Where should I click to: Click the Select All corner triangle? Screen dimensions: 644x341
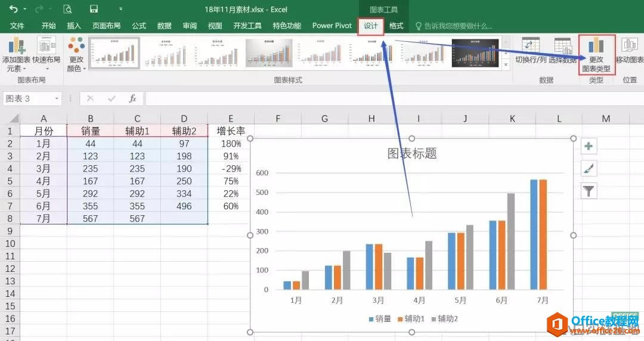point(14,119)
